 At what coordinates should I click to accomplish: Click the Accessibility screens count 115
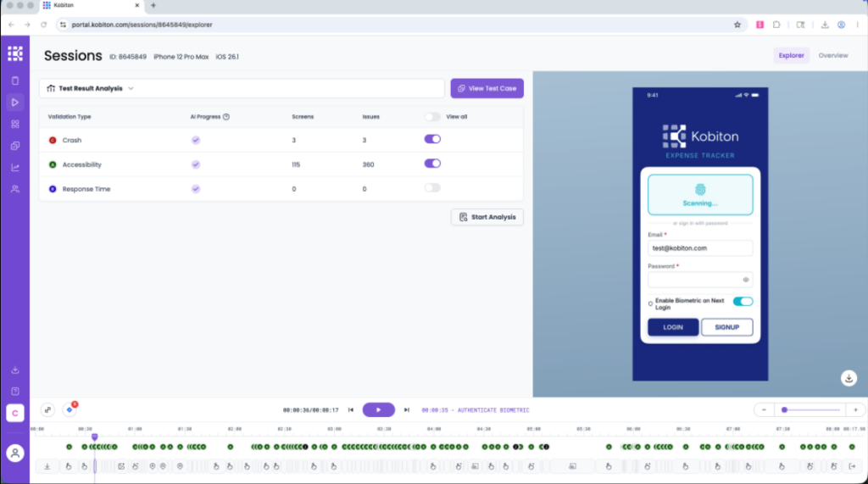[x=296, y=164]
